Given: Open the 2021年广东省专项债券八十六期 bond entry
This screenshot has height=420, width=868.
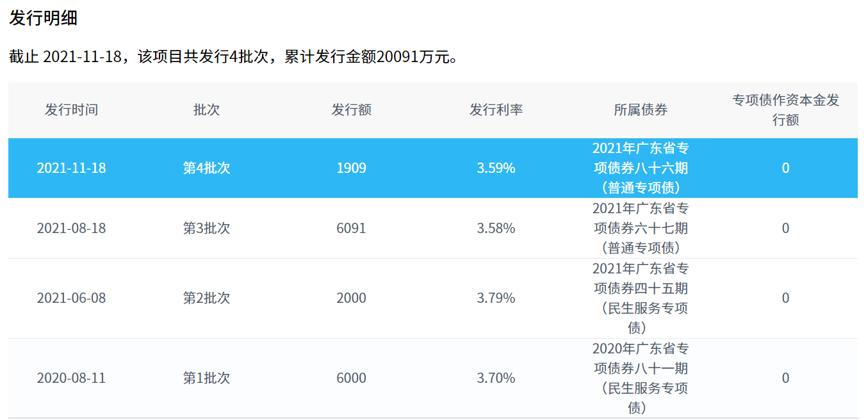Looking at the screenshot, I should (x=640, y=168).
